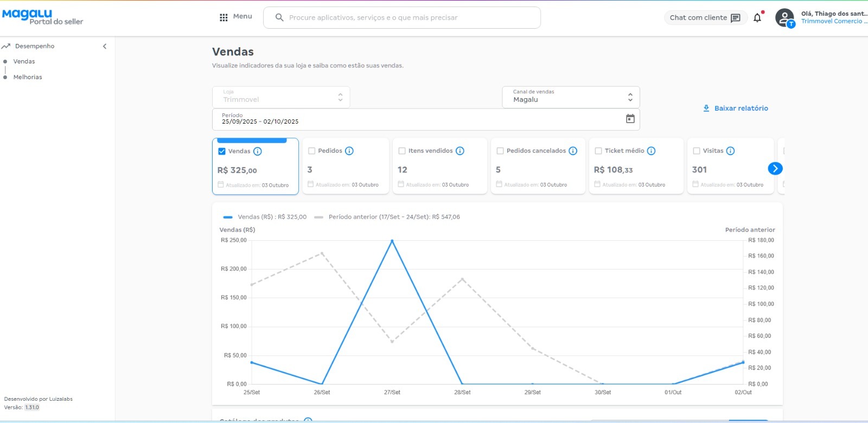Show info tooltip for Visitas card
The image size is (868, 423).
point(731,151)
